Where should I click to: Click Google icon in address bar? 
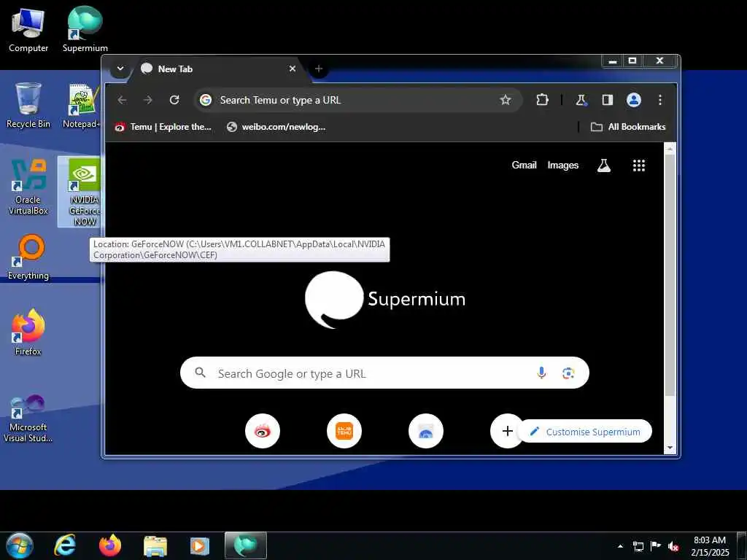[206, 100]
